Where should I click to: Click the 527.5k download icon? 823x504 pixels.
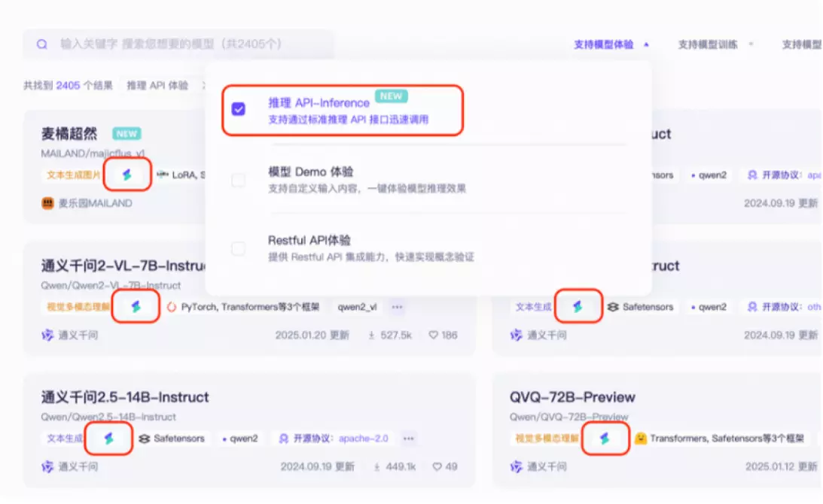pyautogui.click(x=371, y=335)
